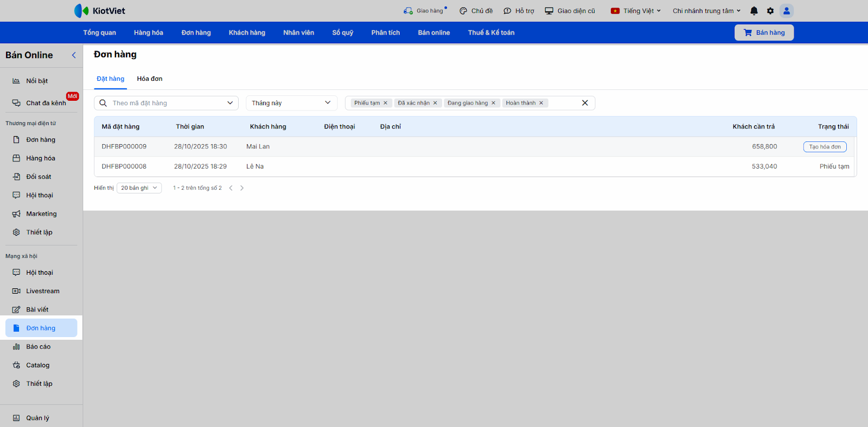Remove the Đã xác nhận filter tag

click(x=435, y=103)
